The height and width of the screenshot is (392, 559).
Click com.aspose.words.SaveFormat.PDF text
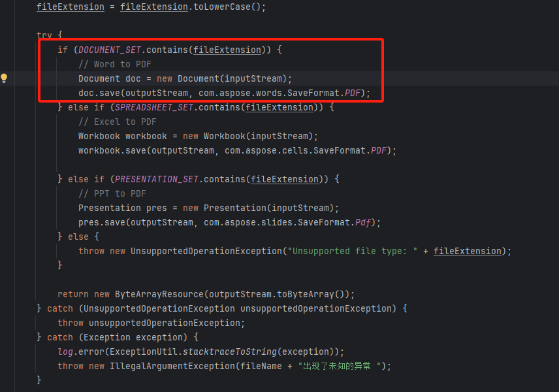[x=280, y=93]
